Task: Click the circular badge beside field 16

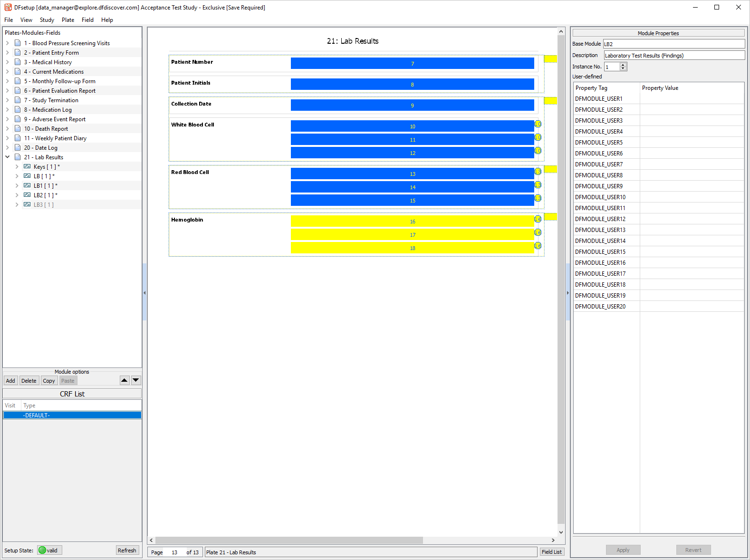Action: 538,219
